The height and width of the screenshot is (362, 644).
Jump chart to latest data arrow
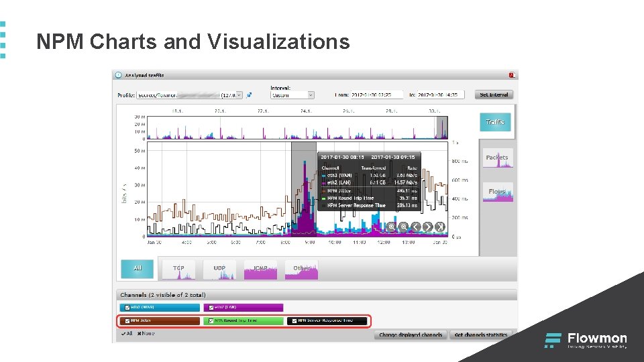tap(440, 227)
